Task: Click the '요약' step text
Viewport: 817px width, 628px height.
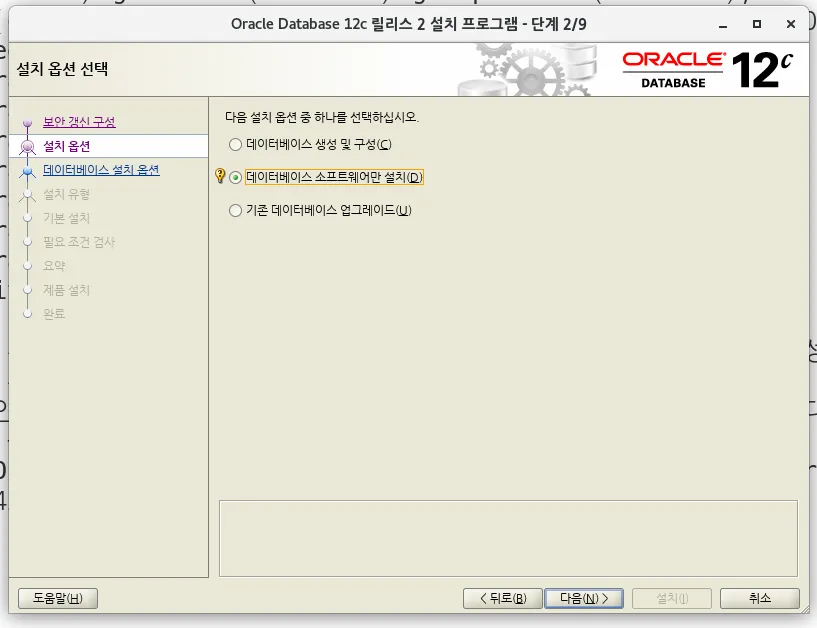Action: [x=54, y=266]
